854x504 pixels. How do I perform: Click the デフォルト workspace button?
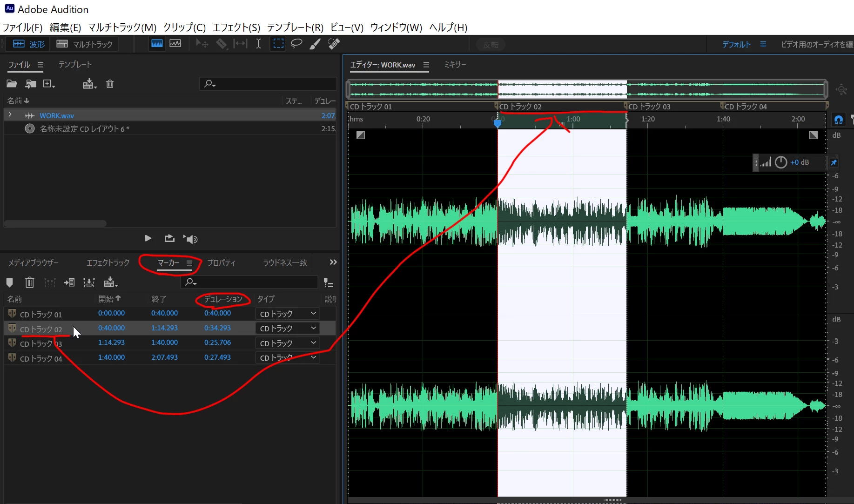(737, 45)
